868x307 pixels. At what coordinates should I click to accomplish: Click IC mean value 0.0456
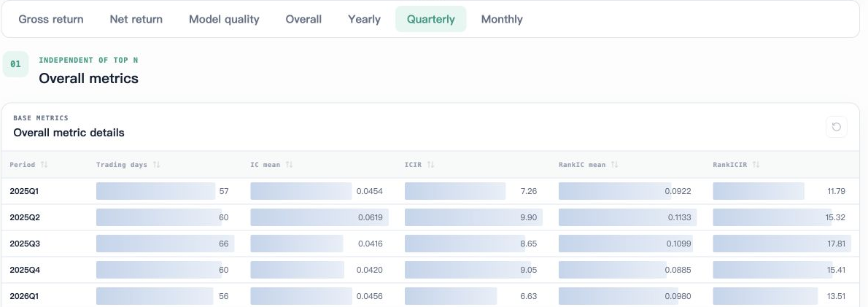(x=370, y=296)
